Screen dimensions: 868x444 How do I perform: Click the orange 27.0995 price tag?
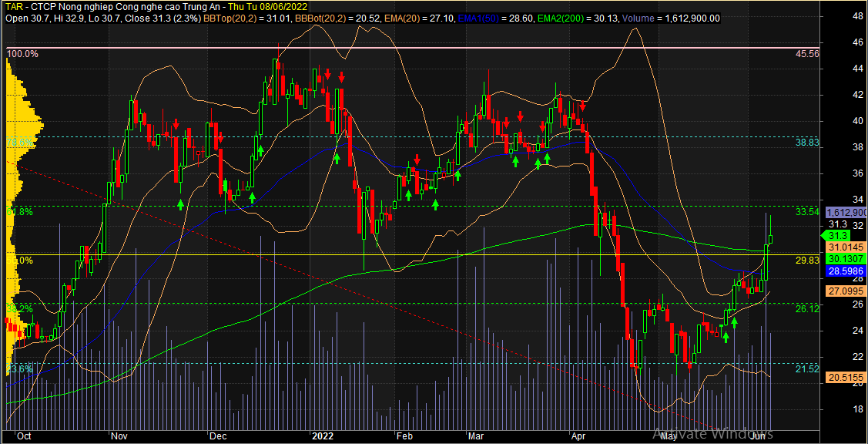tap(846, 291)
